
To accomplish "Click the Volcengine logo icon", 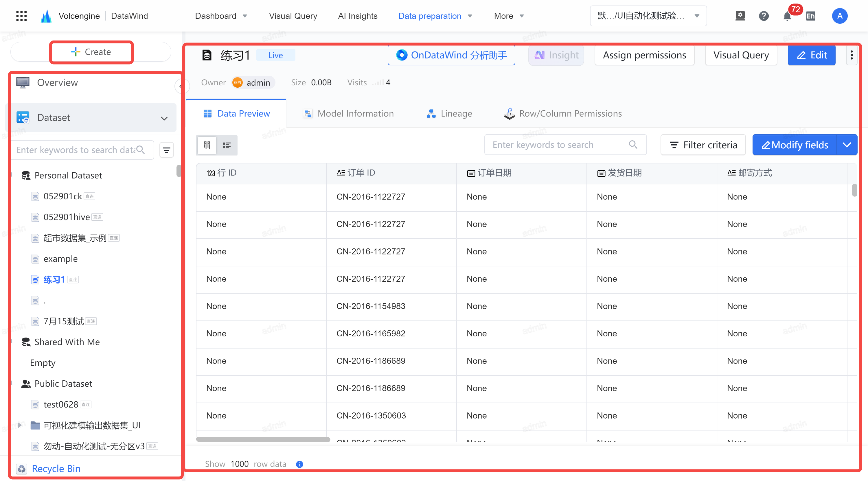I will click(x=46, y=16).
